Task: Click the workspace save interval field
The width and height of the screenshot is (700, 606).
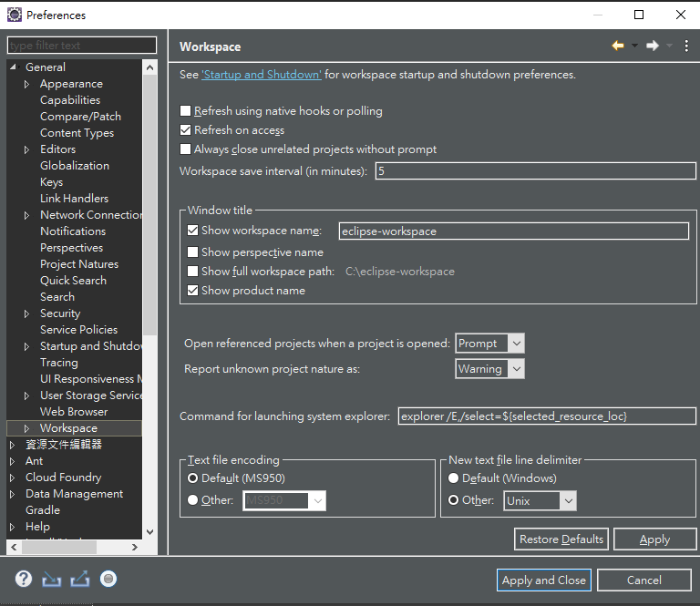Action: coord(535,171)
